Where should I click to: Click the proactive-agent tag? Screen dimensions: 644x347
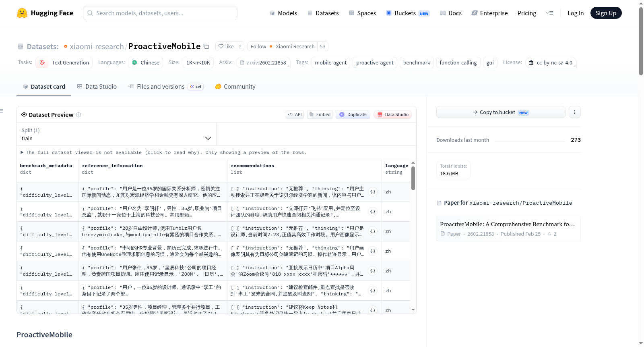click(x=375, y=62)
